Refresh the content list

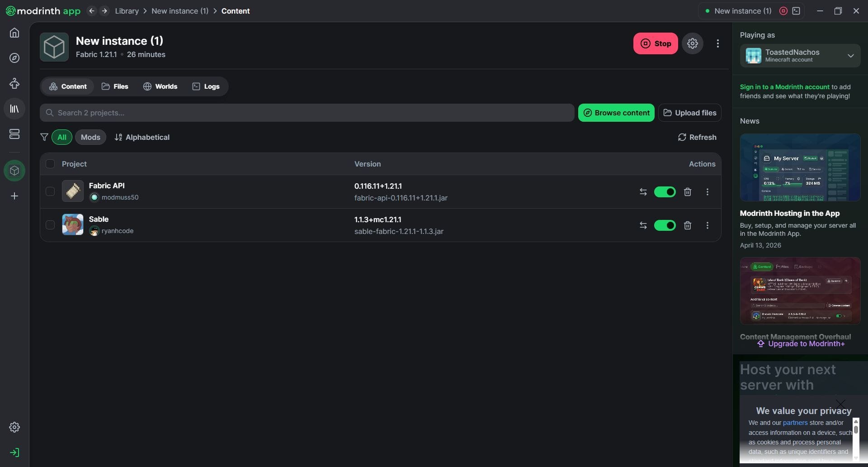coord(697,137)
